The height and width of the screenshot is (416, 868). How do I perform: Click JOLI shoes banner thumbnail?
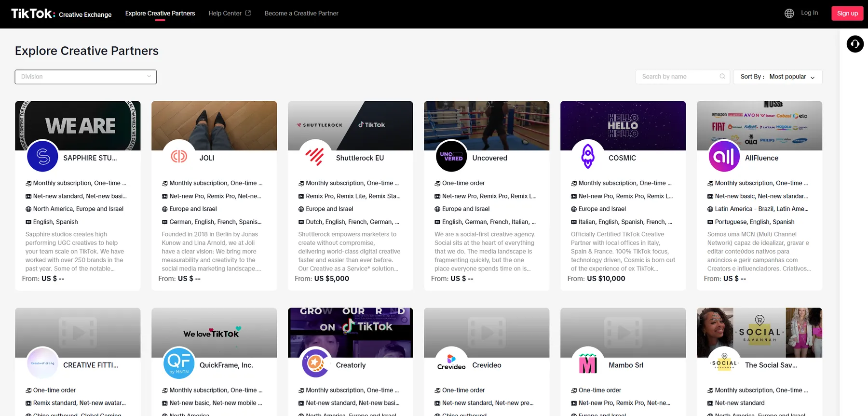pos(214,125)
